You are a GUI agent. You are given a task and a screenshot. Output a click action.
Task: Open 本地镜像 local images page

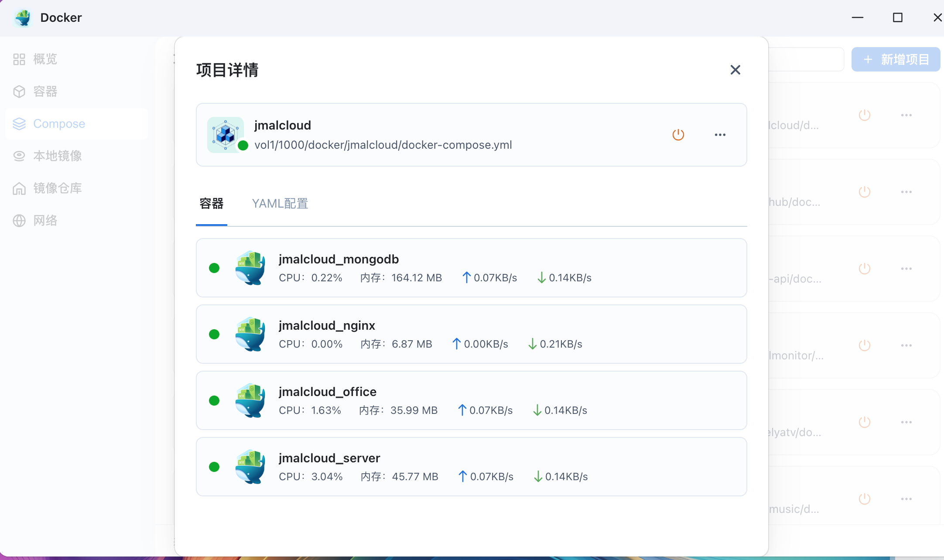[x=57, y=156]
